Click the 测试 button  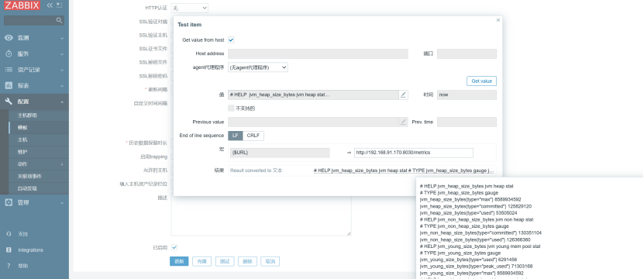(225, 261)
